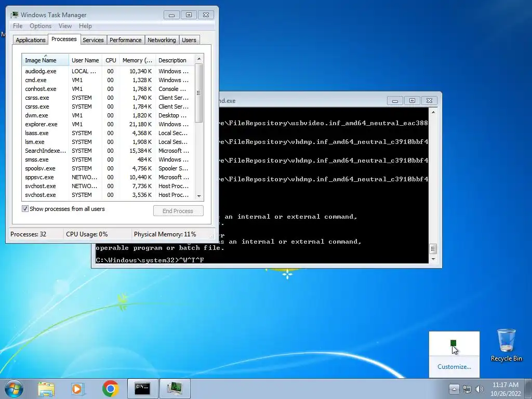532x399 pixels.
Task: Select the Recycle Bin desktop icon
Action: pos(506,345)
